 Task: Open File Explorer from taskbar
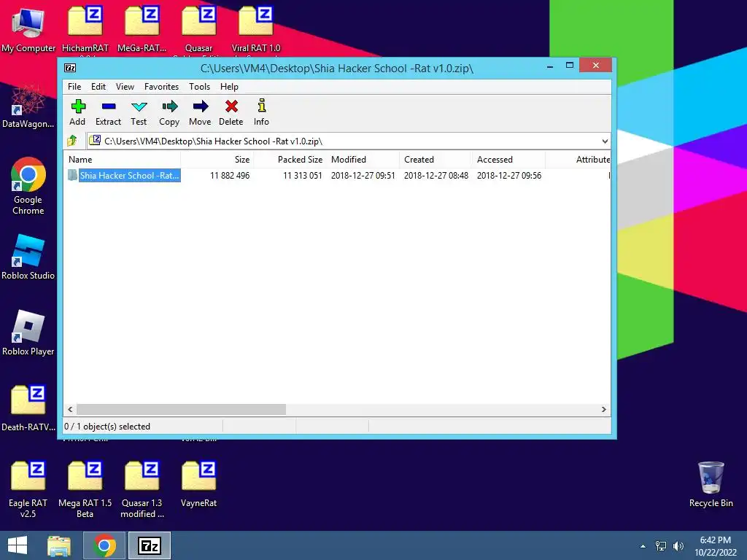[59, 545]
